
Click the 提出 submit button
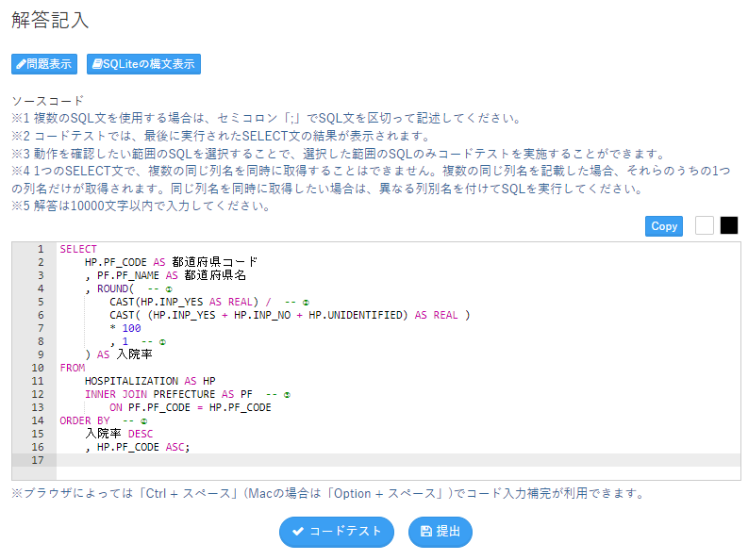click(x=440, y=532)
